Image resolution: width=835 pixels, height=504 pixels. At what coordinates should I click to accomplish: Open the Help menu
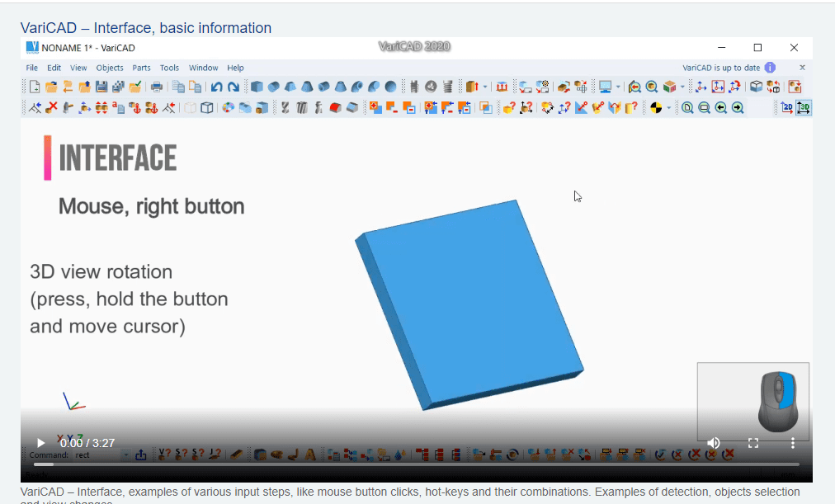click(x=235, y=68)
